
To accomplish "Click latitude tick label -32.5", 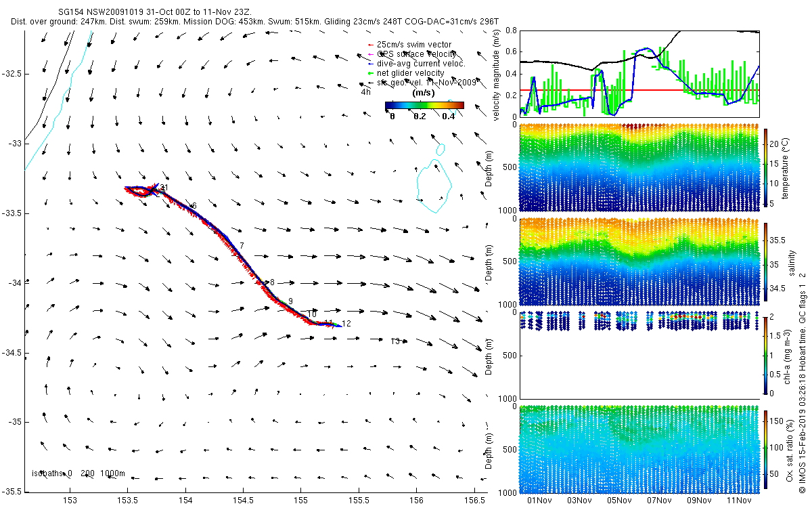I will pyautogui.click(x=13, y=73).
